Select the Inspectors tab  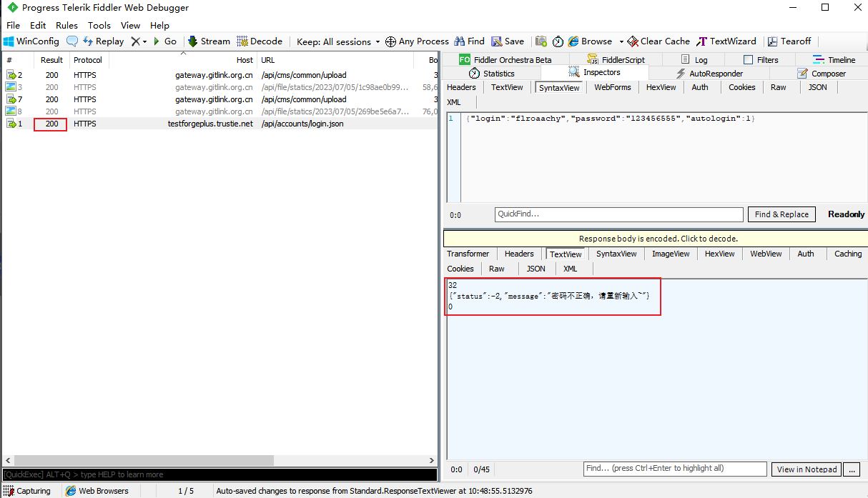tap(595, 72)
